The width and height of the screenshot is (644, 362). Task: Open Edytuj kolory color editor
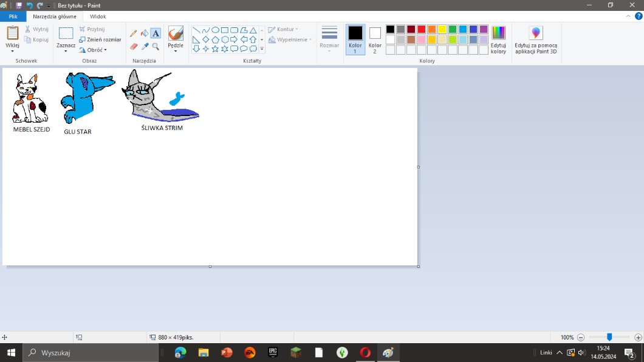(x=498, y=40)
